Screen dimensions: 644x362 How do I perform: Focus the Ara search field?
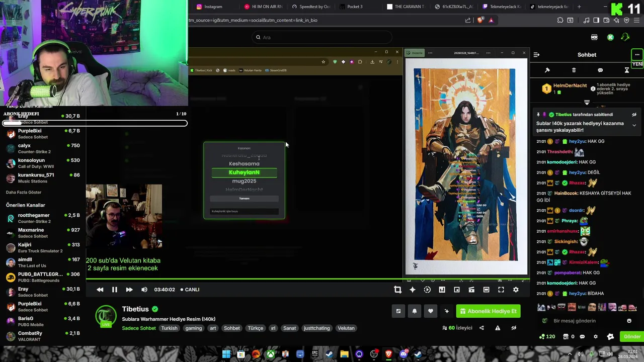[x=323, y=37]
